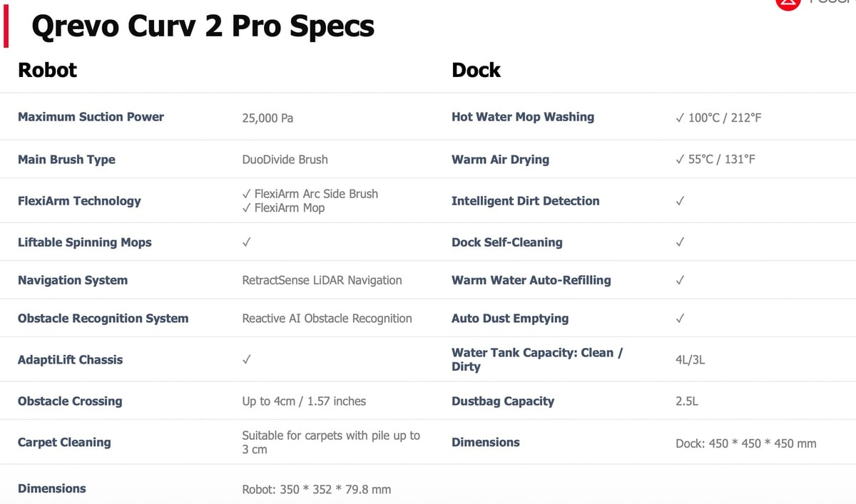Click the Robot column heading
The height and width of the screenshot is (504, 856).
point(47,70)
